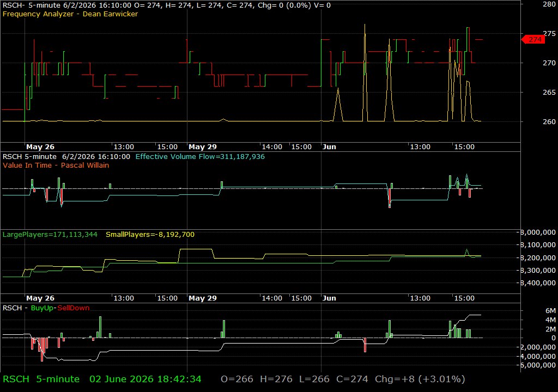558x392 pixels.
Task: Click 'May 29' date on top axis
Action: point(203,146)
